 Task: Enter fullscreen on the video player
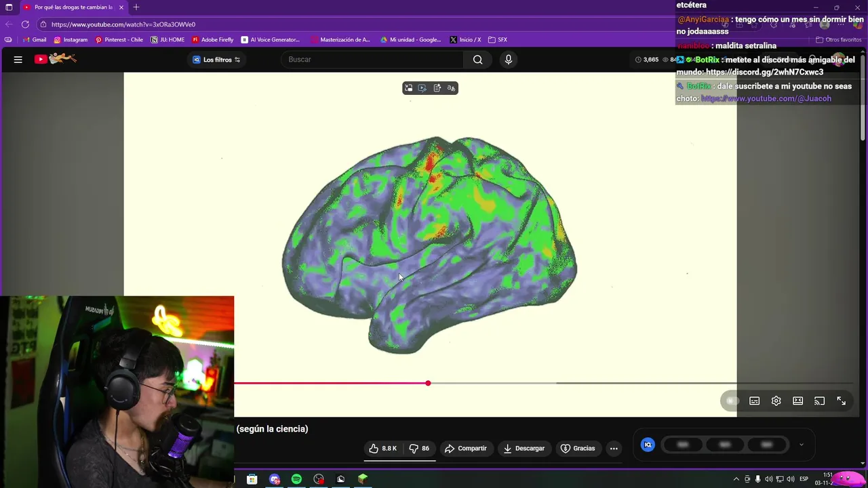click(x=841, y=401)
